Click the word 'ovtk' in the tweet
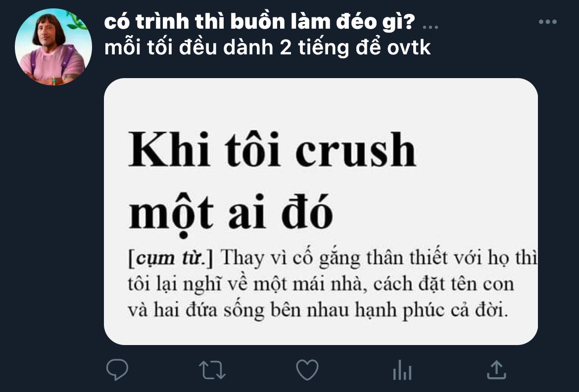The width and height of the screenshot is (579, 392). pyautogui.click(x=409, y=48)
